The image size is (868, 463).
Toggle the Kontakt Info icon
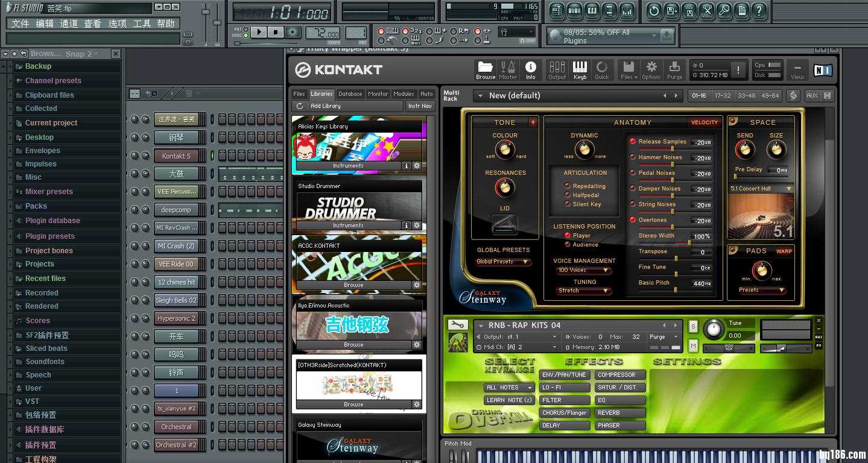(531, 70)
